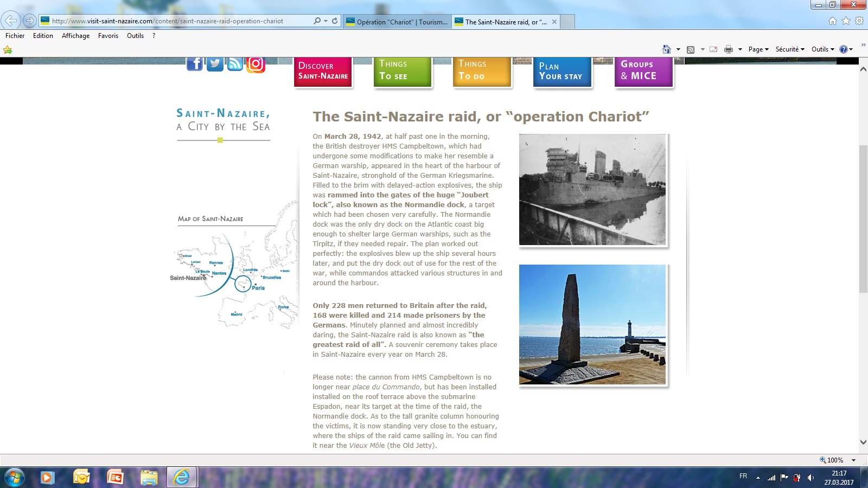
Task: Click the taskbar clock showing 21:17
Action: pyautogui.click(x=839, y=478)
